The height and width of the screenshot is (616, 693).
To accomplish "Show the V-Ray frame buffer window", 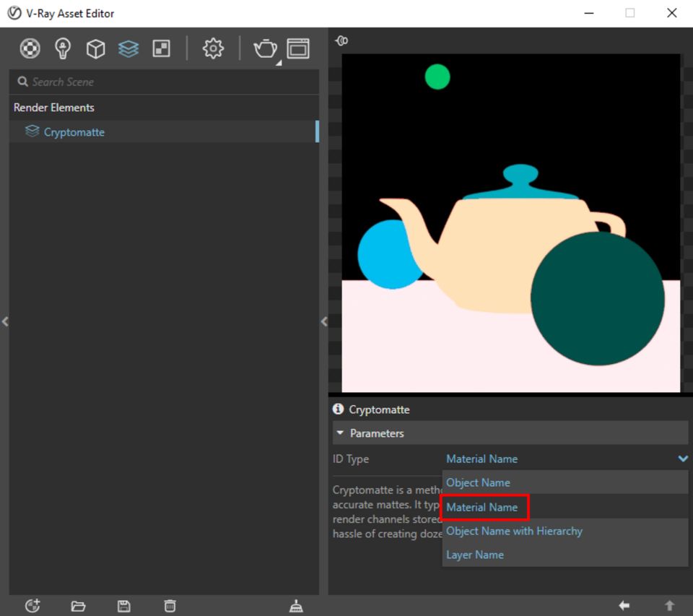I will pos(298,48).
